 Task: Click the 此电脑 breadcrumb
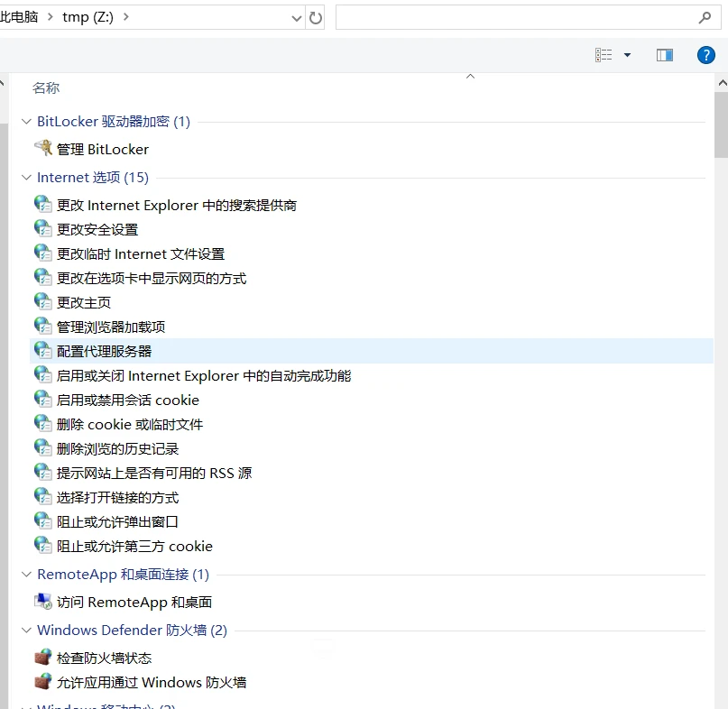(x=19, y=17)
